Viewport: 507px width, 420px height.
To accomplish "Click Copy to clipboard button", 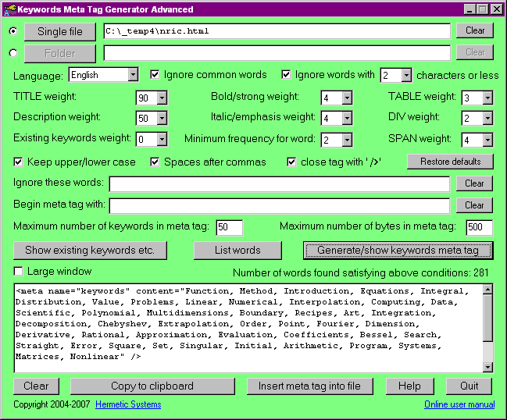I will point(152,386).
